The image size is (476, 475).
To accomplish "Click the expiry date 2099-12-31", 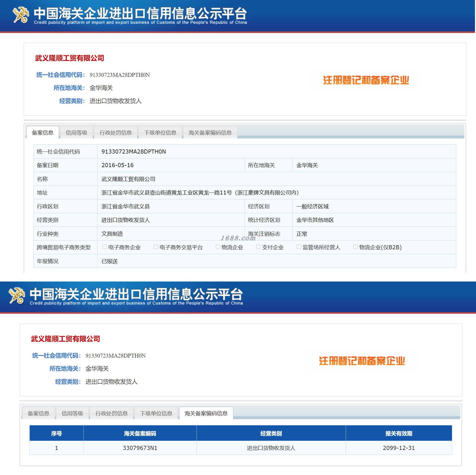I will 399,448.
